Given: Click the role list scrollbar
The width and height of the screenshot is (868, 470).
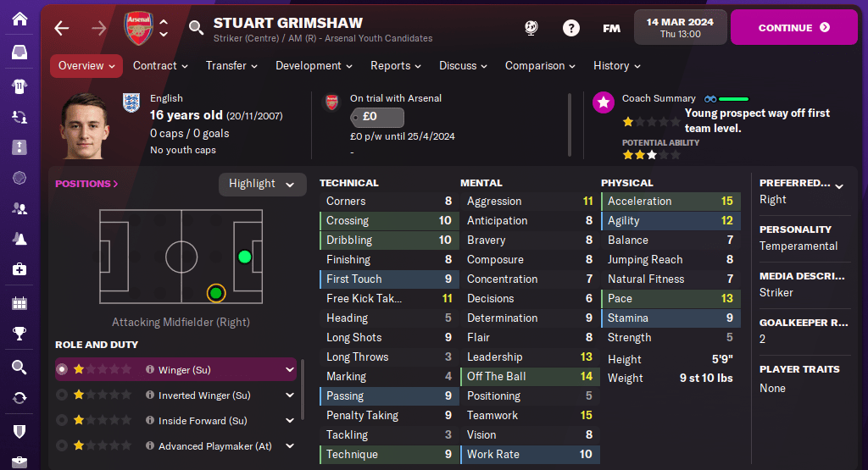Looking at the screenshot, I should click(x=303, y=390).
